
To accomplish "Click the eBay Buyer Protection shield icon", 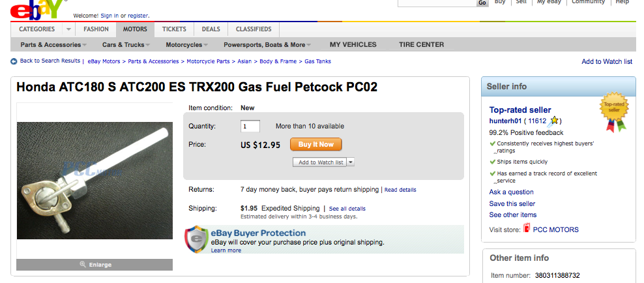I will (197, 239).
